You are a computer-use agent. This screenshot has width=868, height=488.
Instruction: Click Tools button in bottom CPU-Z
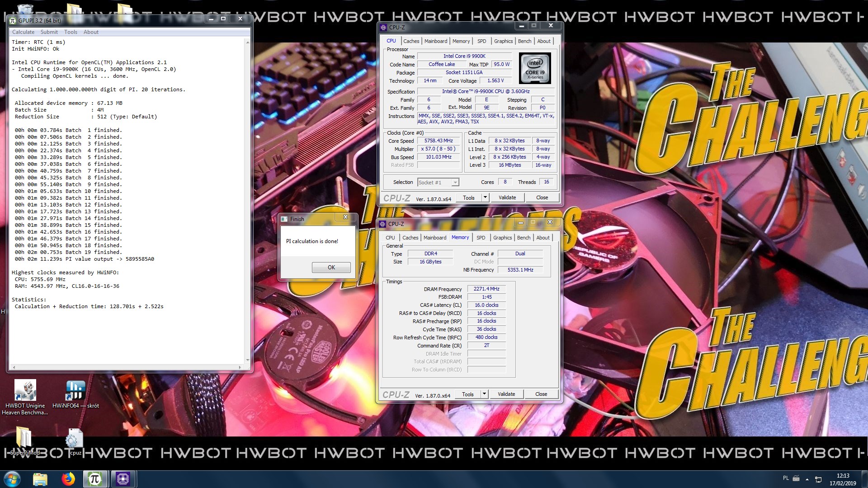468,394
